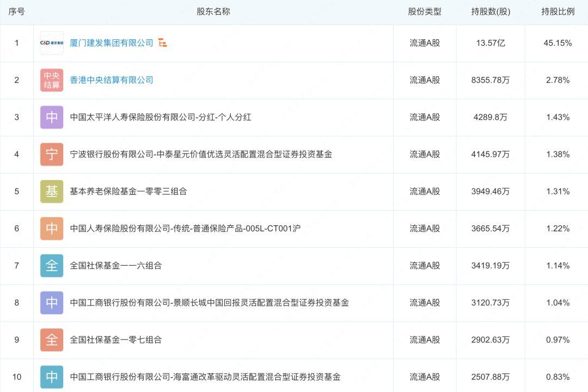
Task: Click the blue 中 avatar for 景顺长城 fund row
Action: tap(52, 303)
